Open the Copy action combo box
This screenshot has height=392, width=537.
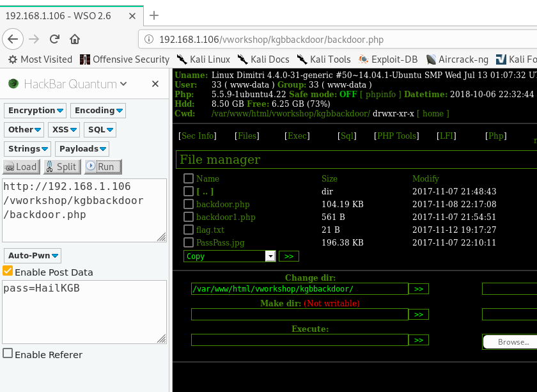[x=230, y=256]
